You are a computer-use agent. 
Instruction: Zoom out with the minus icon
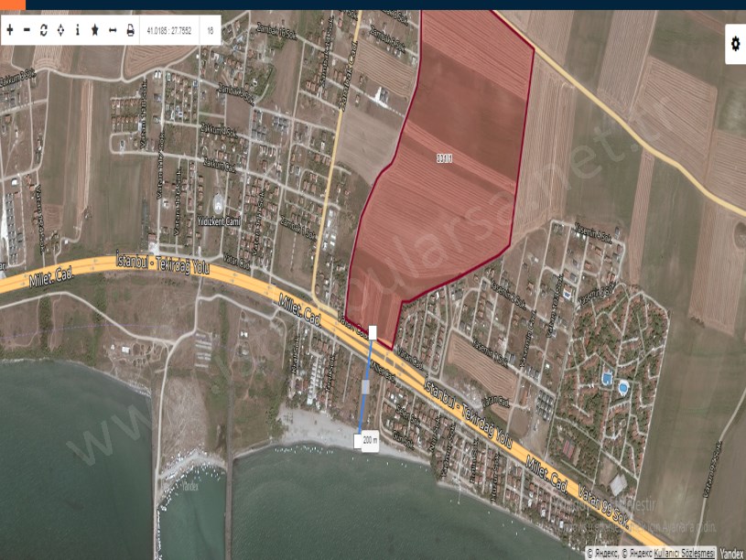click(27, 30)
